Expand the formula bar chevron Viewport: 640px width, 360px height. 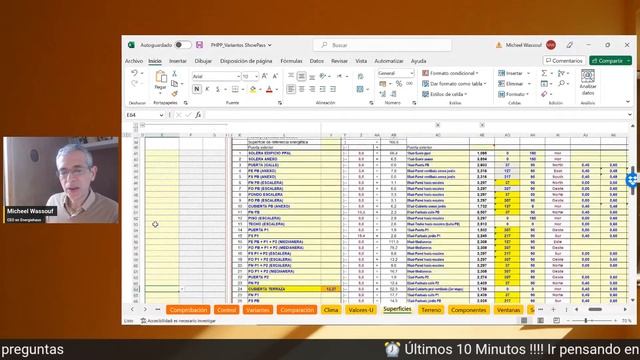pyautogui.click(x=630, y=115)
